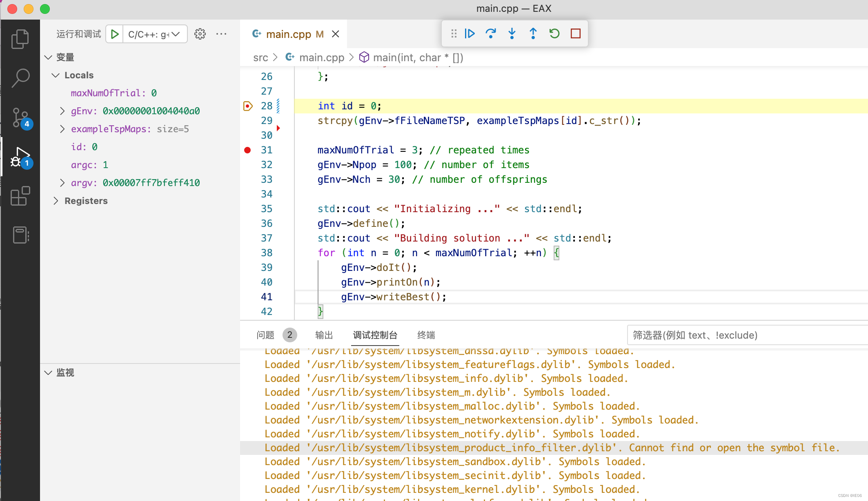
Task: Click the Step Into debug icon
Action: pos(511,34)
